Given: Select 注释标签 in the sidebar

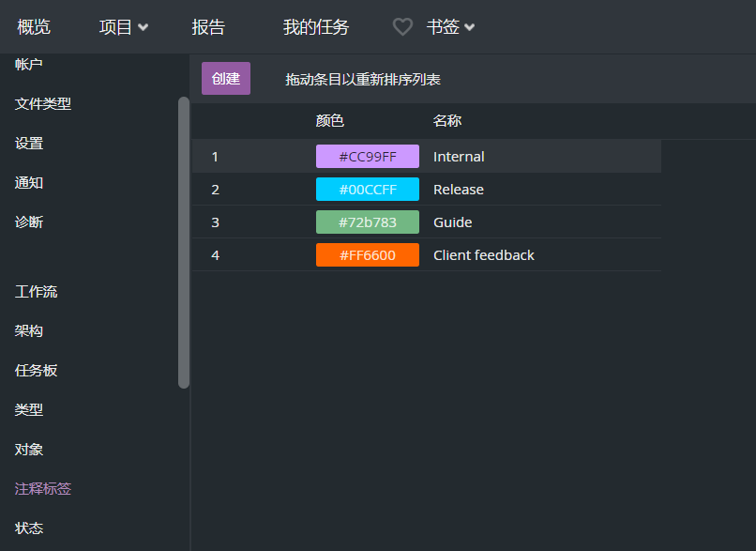Looking at the screenshot, I should click(x=43, y=489).
